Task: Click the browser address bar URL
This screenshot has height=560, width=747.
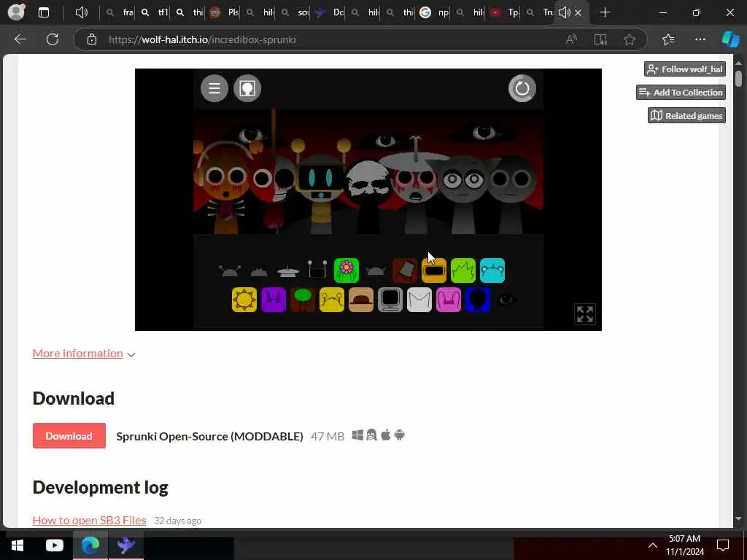Action: (x=202, y=39)
